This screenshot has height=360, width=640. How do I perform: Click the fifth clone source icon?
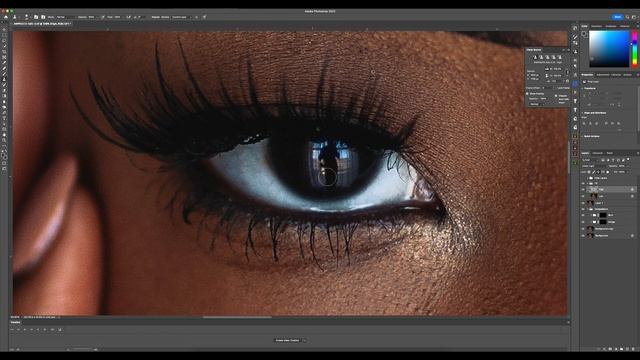(x=559, y=58)
